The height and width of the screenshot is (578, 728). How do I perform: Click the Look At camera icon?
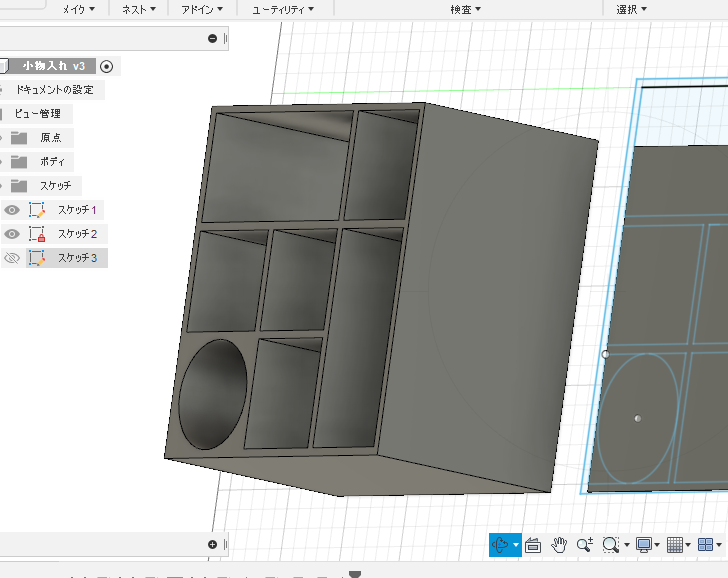point(533,545)
